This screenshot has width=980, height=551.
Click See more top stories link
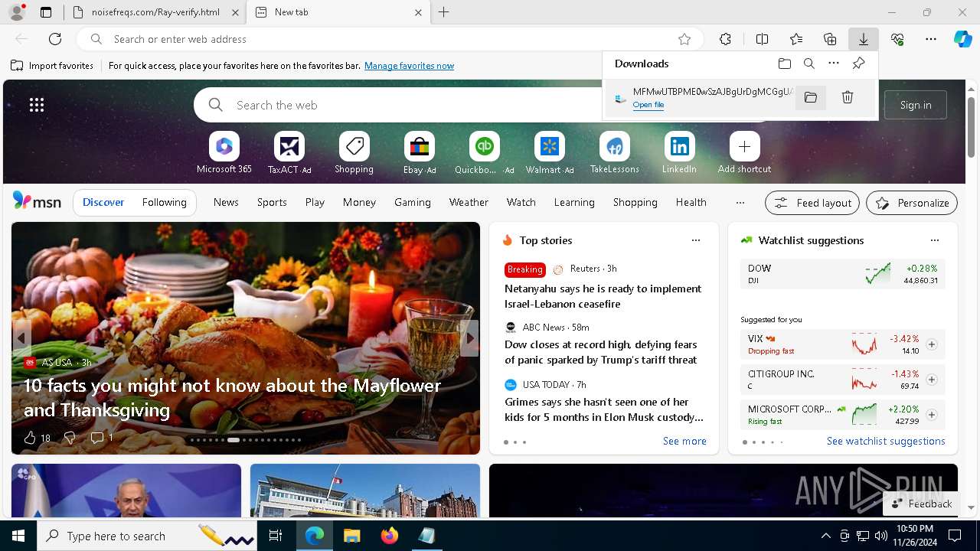point(684,441)
